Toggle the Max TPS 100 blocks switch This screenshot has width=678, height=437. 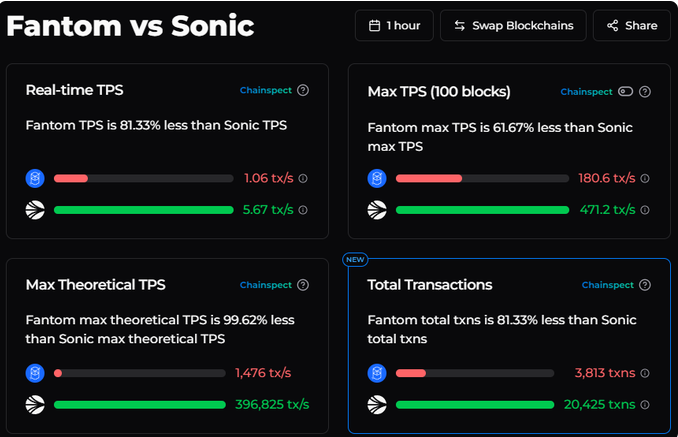tap(626, 92)
